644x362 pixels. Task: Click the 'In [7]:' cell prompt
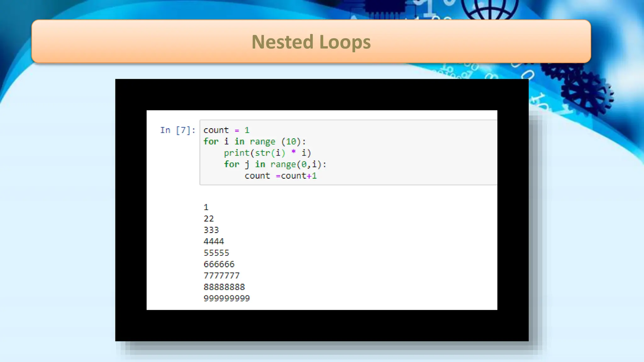pyautogui.click(x=178, y=130)
